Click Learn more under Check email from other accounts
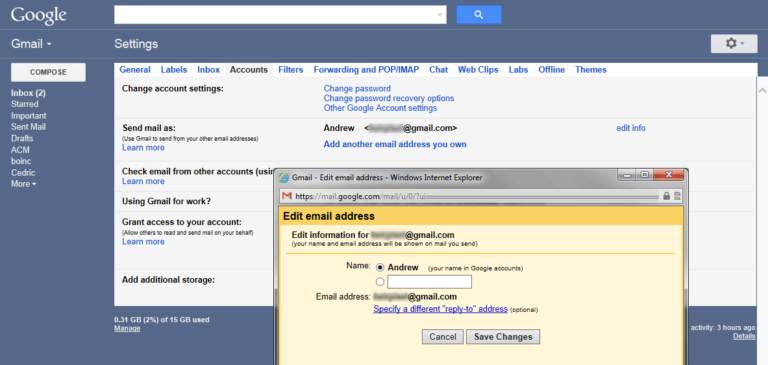768x365 pixels. (x=143, y=181)
